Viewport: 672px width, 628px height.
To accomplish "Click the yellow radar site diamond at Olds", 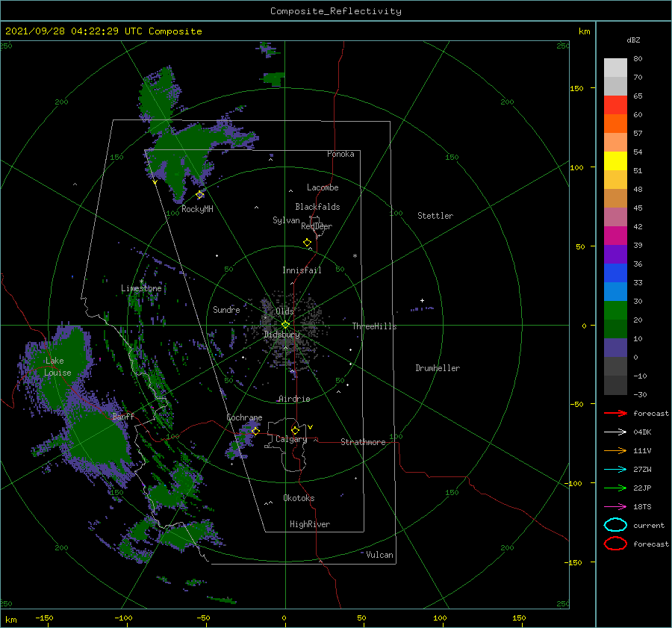I will (x=285, y=325).
